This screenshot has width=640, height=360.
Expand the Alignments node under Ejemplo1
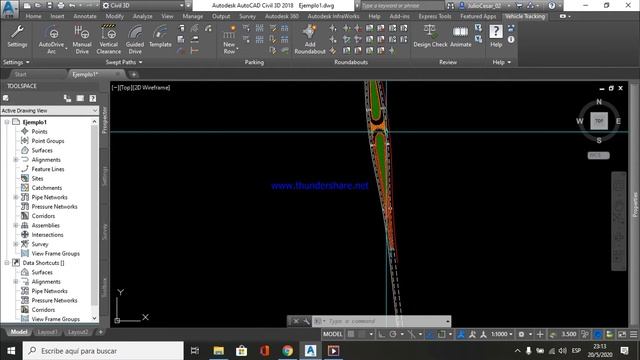(16, 160)
